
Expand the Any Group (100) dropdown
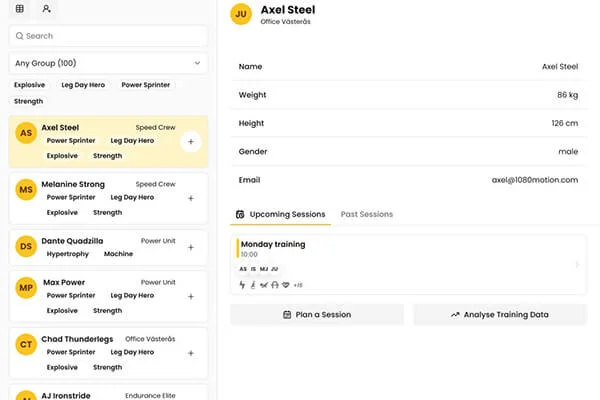coord(108,63)
